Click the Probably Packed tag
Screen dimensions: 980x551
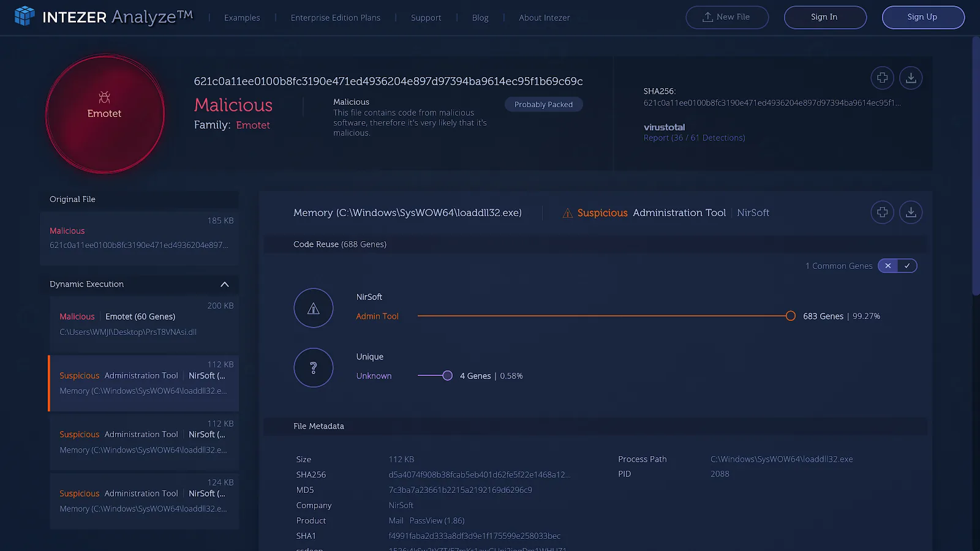click(x=544, y=105)
